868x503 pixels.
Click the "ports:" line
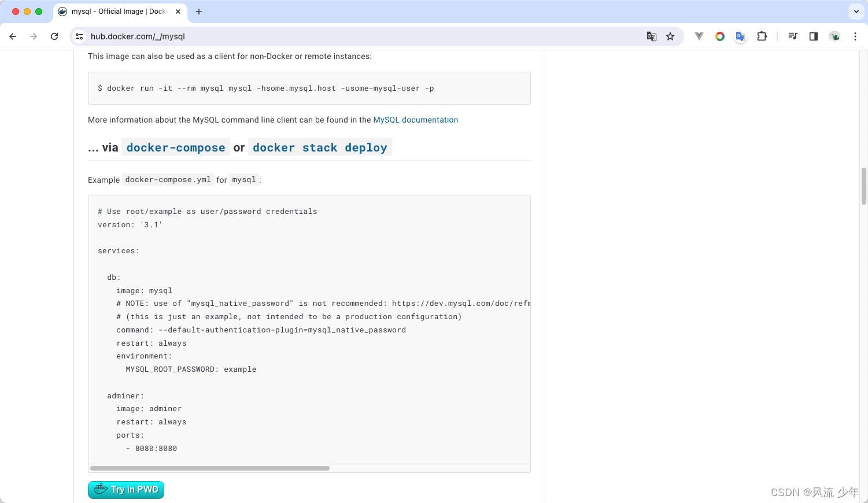click(x=131, y=435)
